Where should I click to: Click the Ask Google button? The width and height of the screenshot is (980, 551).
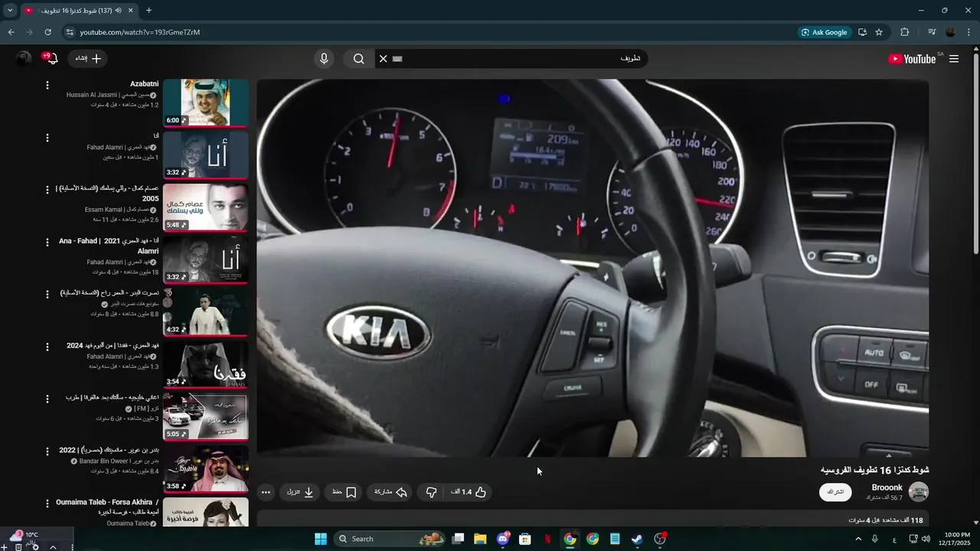(x=825, y=32)
